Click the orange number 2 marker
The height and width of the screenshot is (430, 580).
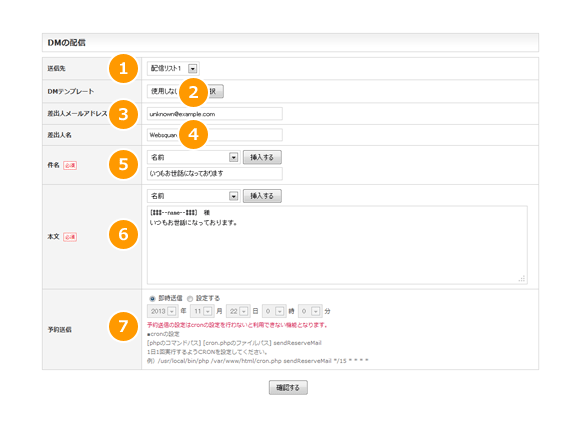coord(193,93)
